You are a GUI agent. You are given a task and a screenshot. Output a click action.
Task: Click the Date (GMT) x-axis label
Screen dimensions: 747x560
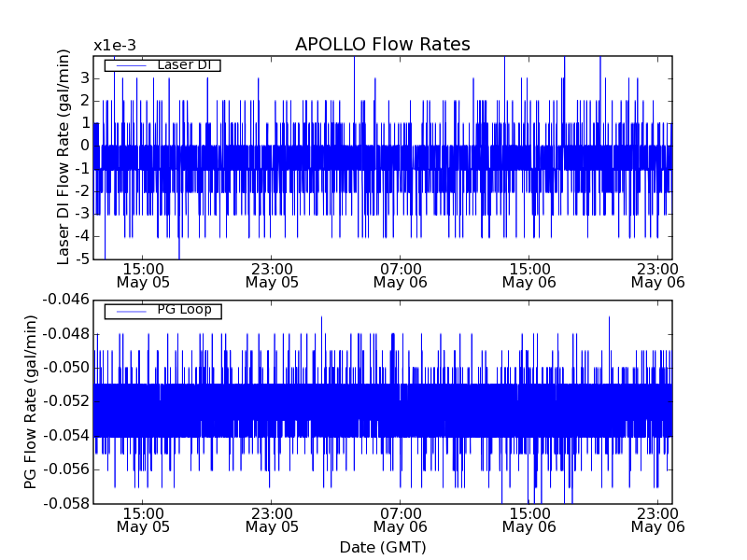[382, 547]
